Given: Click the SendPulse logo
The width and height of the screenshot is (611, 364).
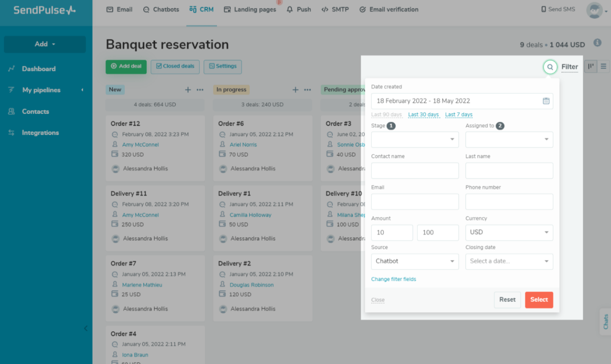Looking at the screenshot, I should [x=44, y=10].
